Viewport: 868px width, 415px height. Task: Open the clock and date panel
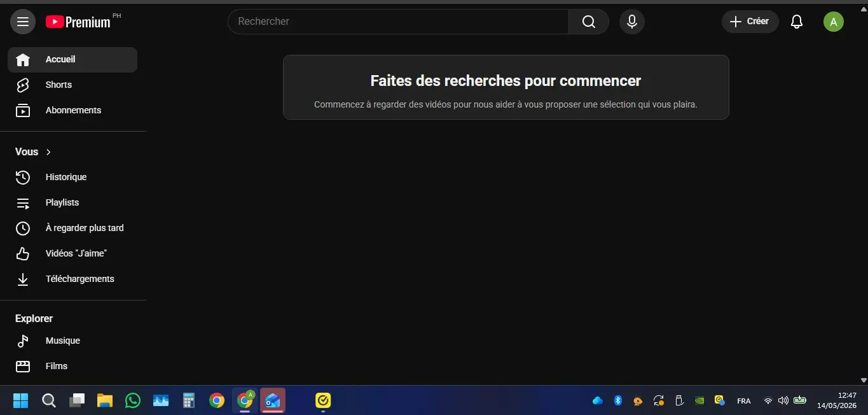[x=837, y=400]
